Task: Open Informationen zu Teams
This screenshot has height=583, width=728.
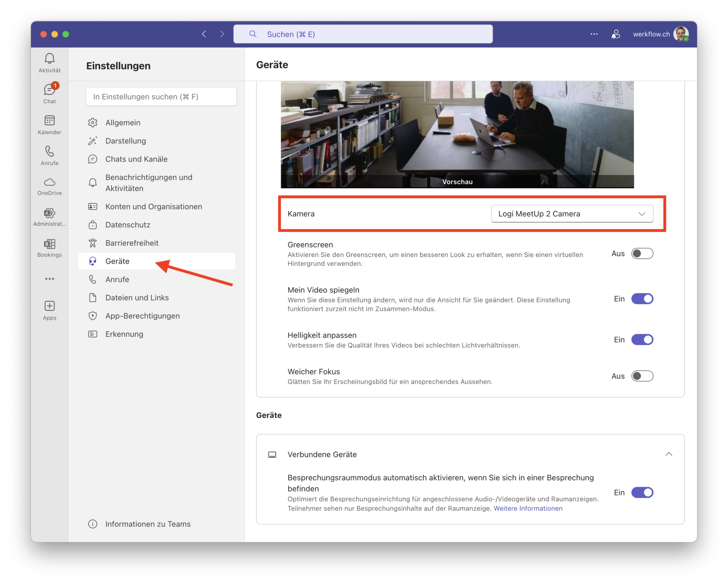Action: [148, 524]
